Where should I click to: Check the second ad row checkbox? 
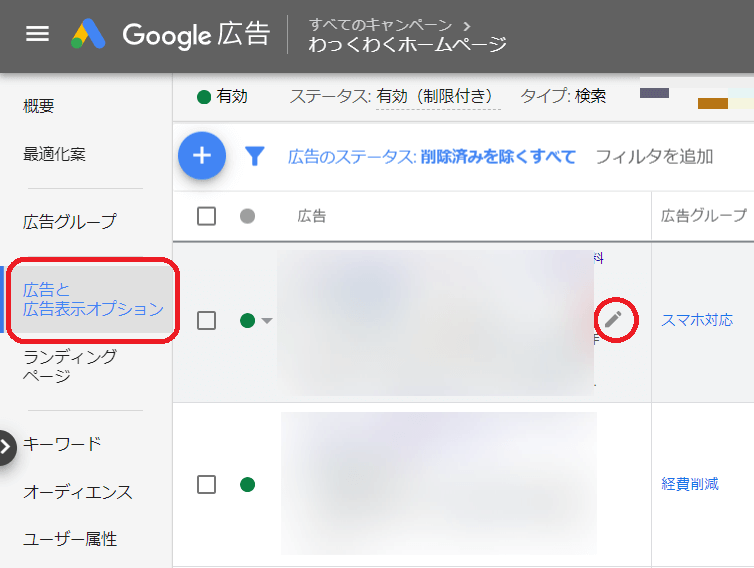(x=207, y=485)
